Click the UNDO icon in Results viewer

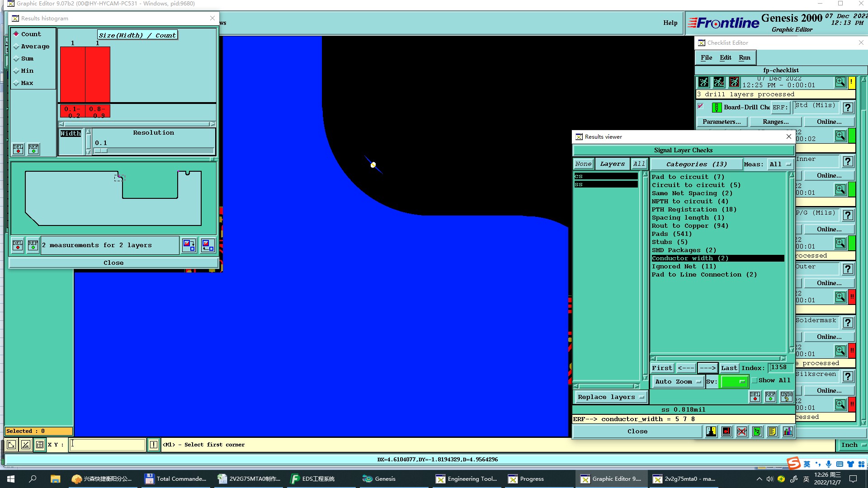pyautogui.click(x=786, y=397)
